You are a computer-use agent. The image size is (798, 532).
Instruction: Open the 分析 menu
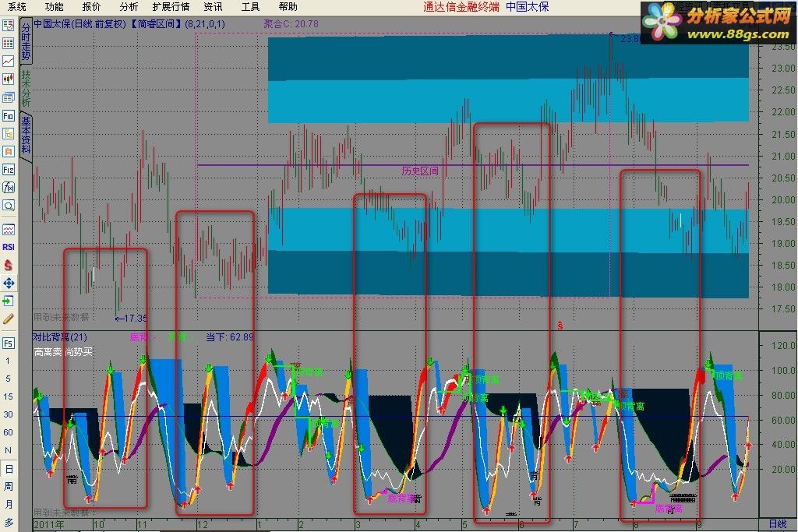pos(129,6)
